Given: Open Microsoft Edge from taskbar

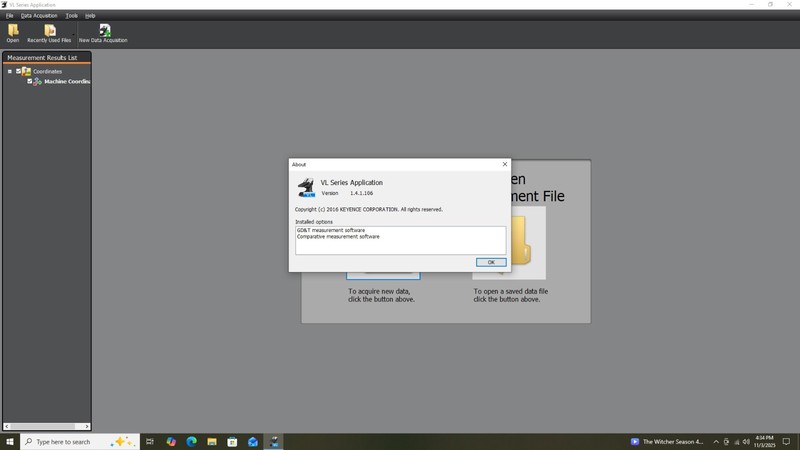Looking at the screenshot, I should point(191,442).
